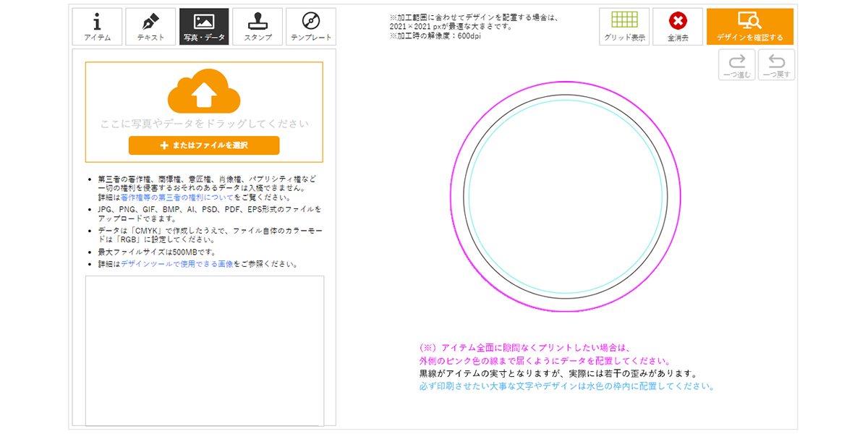Click the 一つ進む redo arrow
Image resolution: width=868 pixels, height=434 pixels.
click(737, 64)
